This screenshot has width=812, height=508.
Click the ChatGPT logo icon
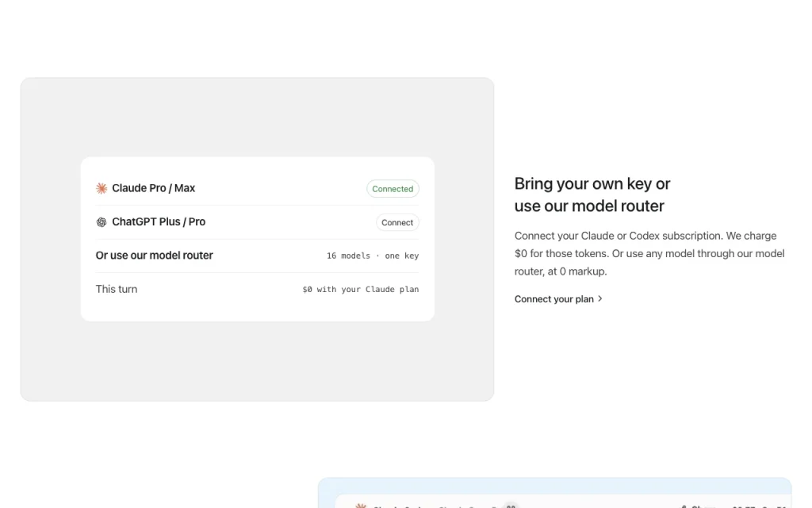click(x=101, y=222)
